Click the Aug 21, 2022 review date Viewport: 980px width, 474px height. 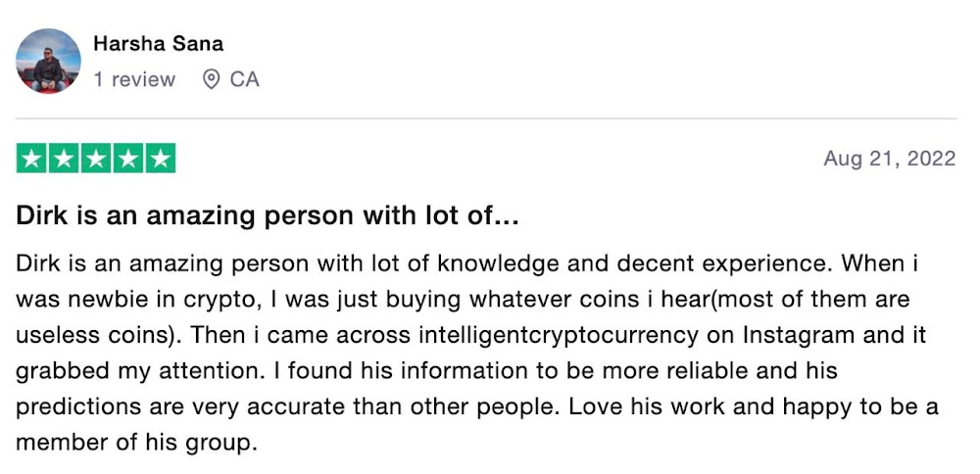[889, 159]
